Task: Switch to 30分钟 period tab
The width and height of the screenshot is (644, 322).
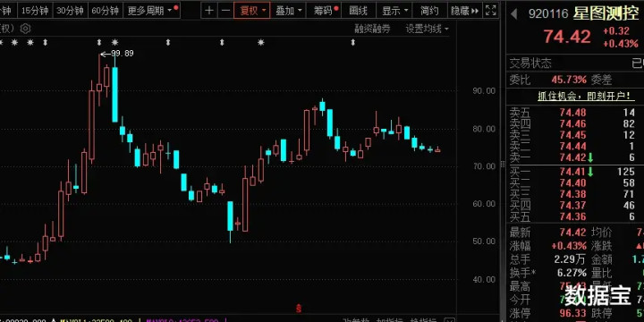Action: pos(70,11)
